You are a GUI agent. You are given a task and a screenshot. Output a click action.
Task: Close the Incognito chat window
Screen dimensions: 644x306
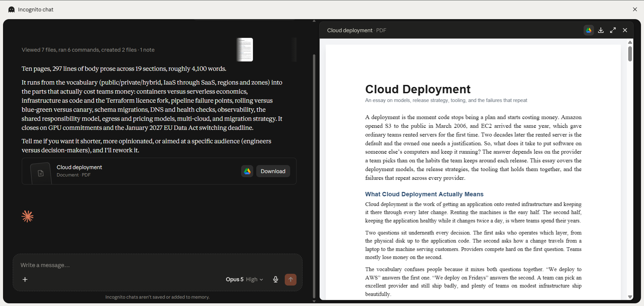click(x=635, y=9)
